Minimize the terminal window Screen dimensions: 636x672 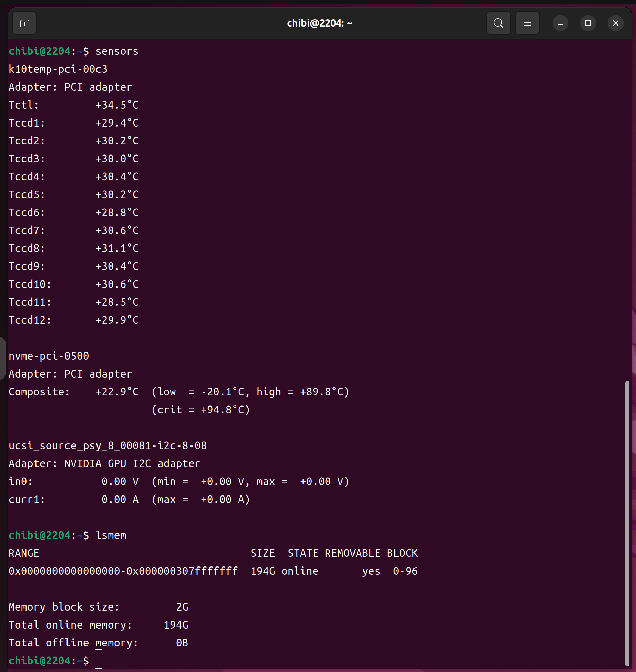coord(560,23)
